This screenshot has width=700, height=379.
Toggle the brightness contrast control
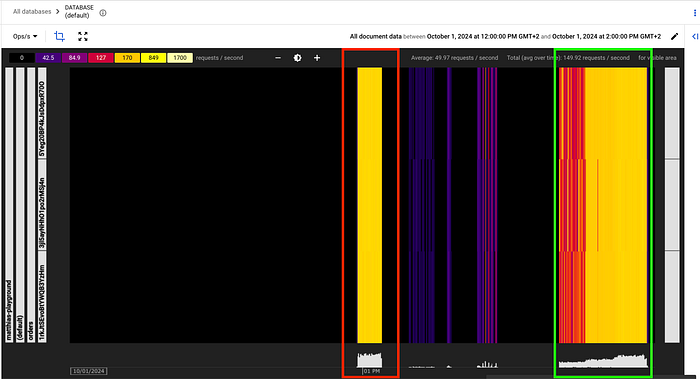pyautogui.click(x=297, y=58)
